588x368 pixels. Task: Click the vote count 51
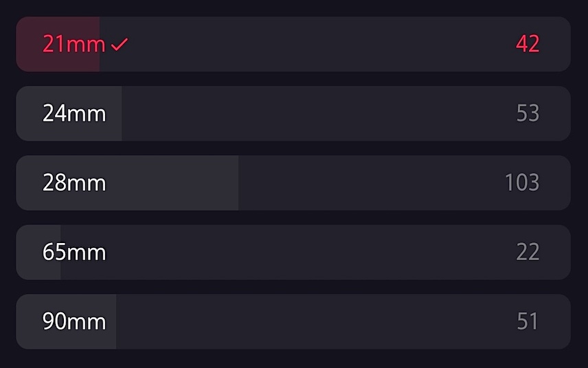[528, 321]
